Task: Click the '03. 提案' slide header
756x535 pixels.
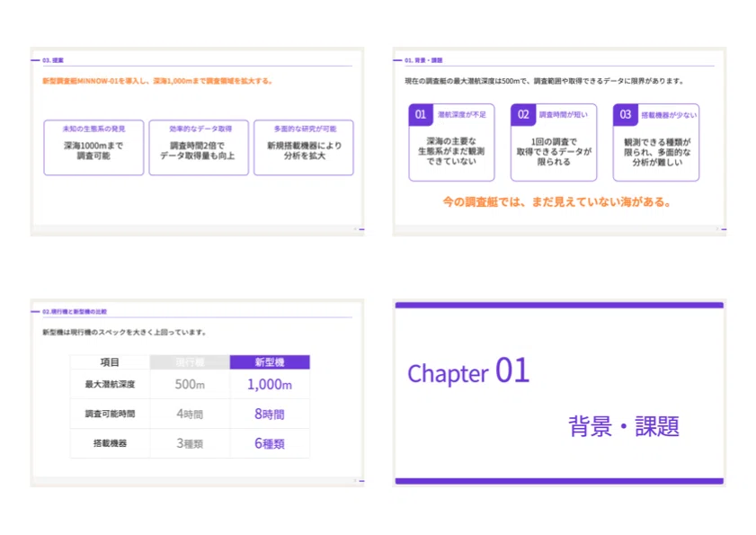Action: coord(53,60)
